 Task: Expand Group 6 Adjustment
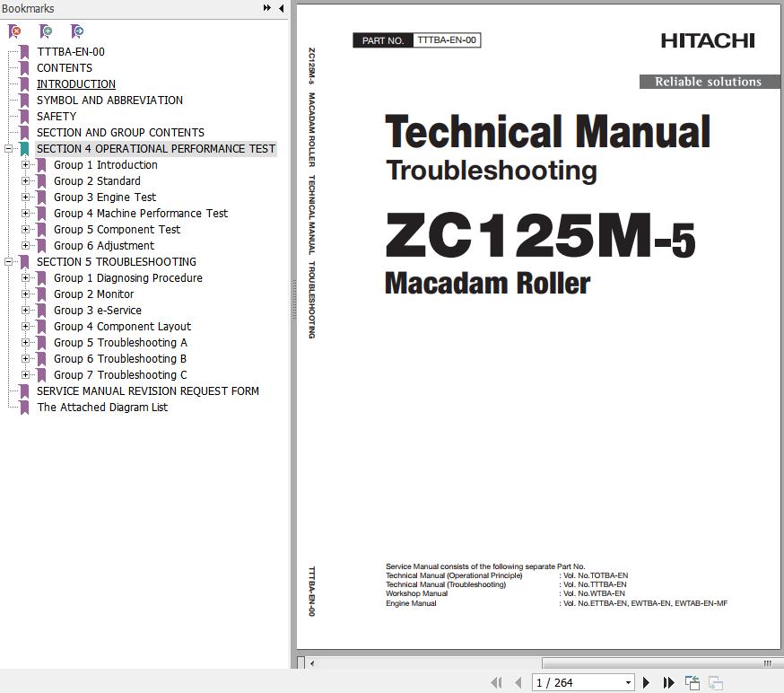pos(25,246)
